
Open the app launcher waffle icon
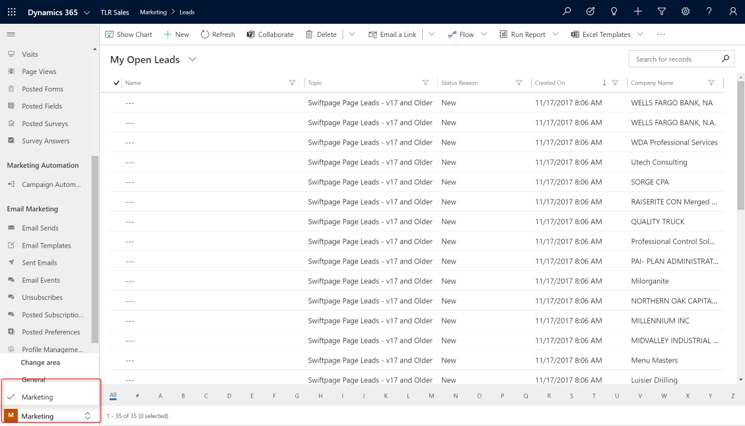(11, 12)
